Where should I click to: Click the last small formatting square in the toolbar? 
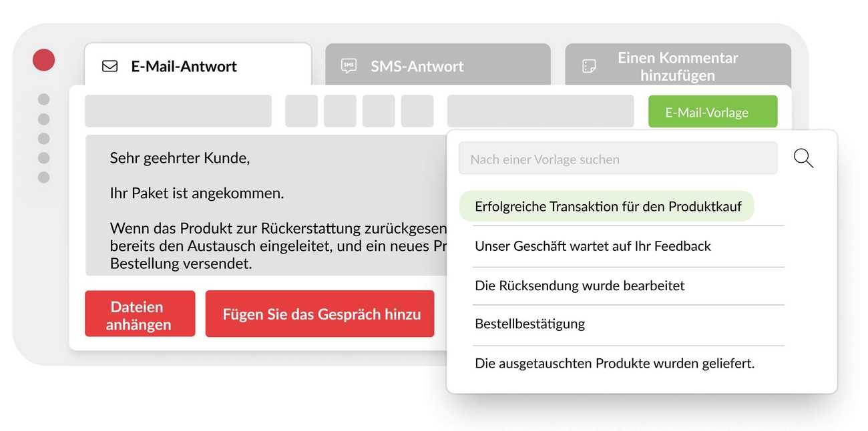417,110
